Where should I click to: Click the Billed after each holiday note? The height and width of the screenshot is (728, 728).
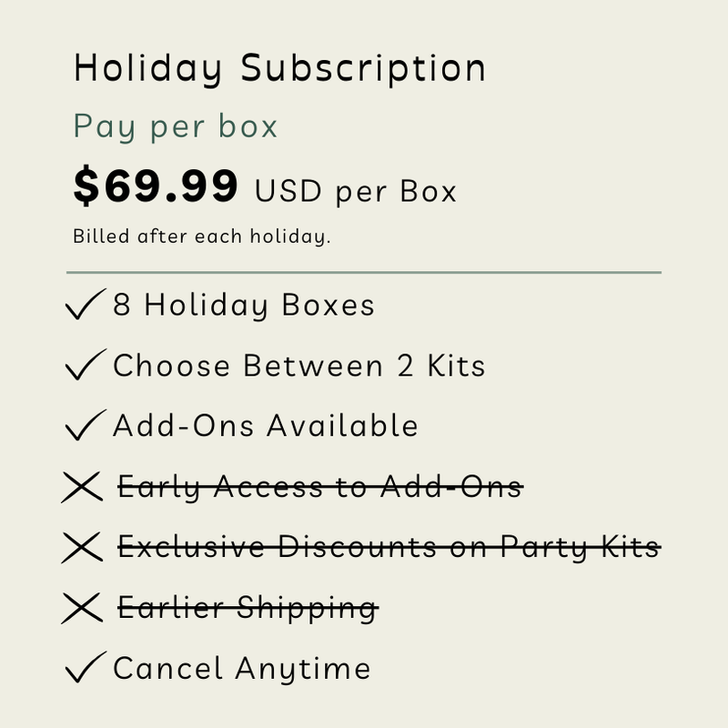click(x=202, y=237)
